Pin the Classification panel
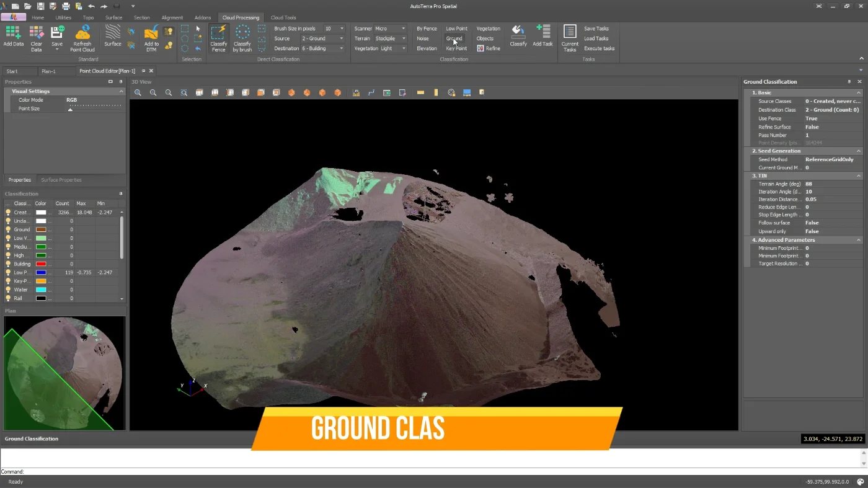Screen dimensions: 868x488 [x=121, y=193]
